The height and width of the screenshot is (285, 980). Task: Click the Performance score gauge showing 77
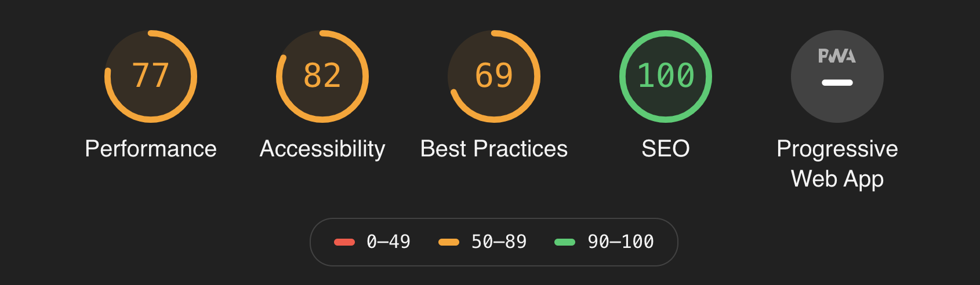[151, 76]
